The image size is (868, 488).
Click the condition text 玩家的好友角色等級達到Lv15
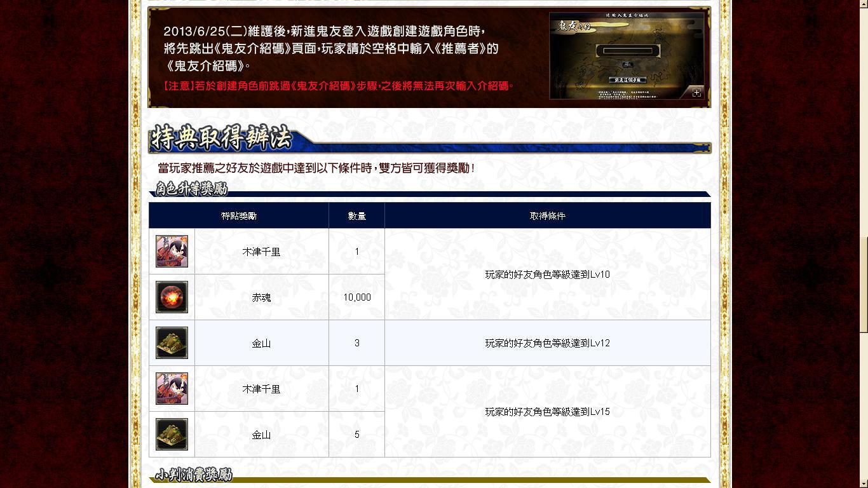pos(548,412)
